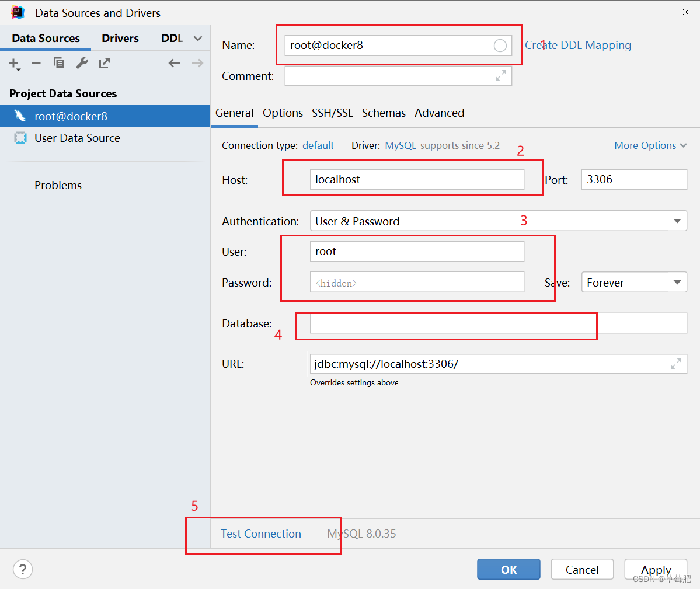This screenshot has width=700, height=589.
Task: Click the empty Database field
Action: [x=498, y=323]
